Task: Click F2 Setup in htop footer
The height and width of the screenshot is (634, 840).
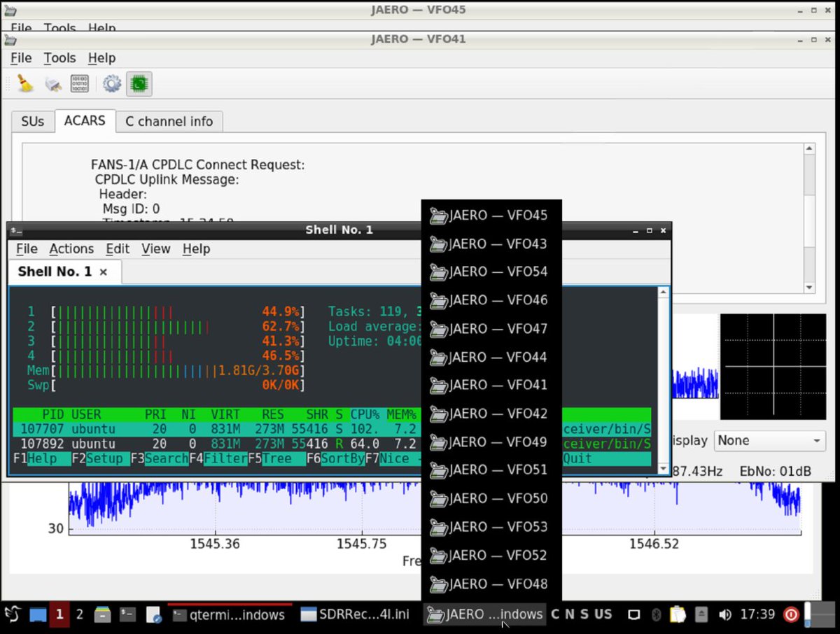Action: (x=101, y=459)
